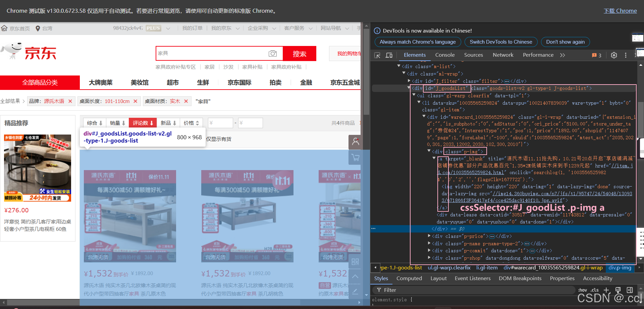The width and height of the screenshot is (644, 309).
Task: Click 全部商品分类 category menu
Action: point(40,83)
